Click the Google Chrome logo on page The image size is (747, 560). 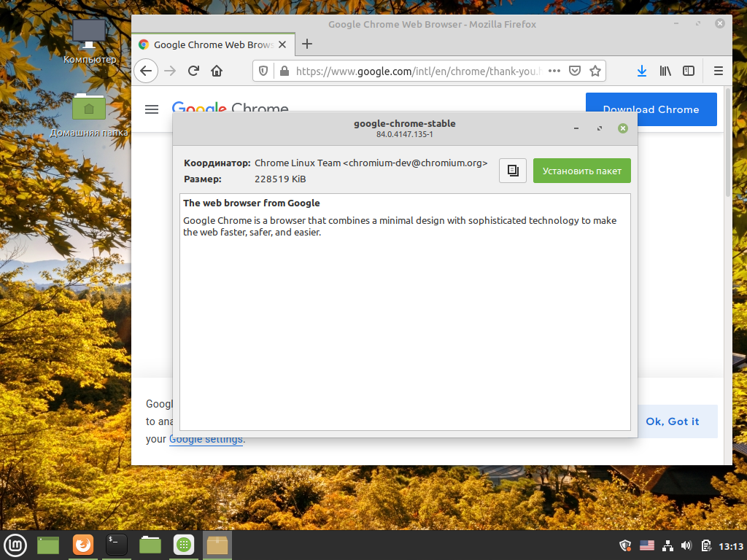click(230, 108)
